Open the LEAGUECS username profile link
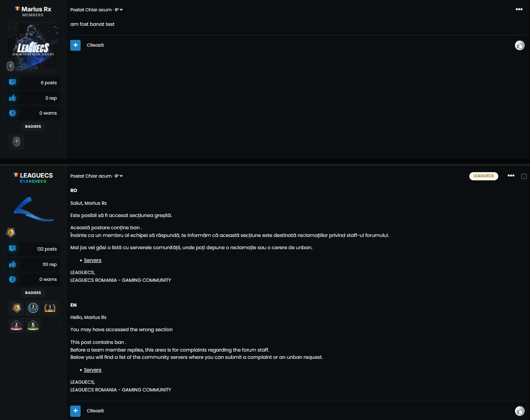The height and width of the screenshot is (420, 530). (x=37, y=175)
